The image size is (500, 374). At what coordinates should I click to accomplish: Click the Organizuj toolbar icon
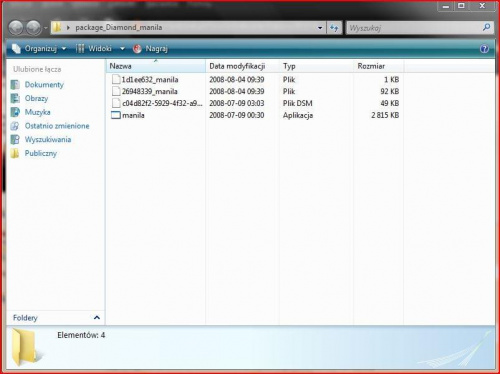[16, 49]
